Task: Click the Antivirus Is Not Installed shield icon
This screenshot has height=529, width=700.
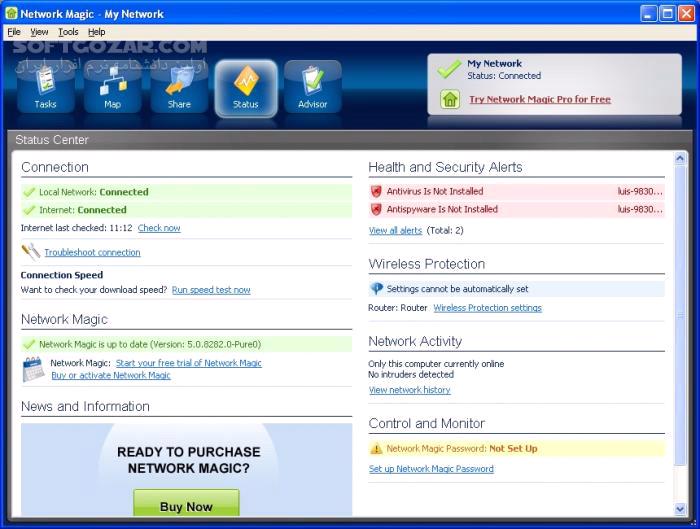Action: [x=376, y=192]
